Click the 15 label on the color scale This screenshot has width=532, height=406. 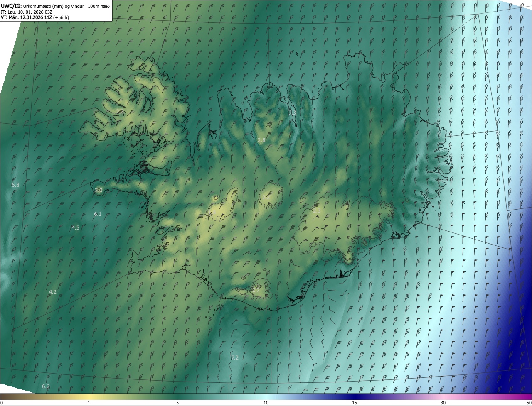(x=355, y=403)
